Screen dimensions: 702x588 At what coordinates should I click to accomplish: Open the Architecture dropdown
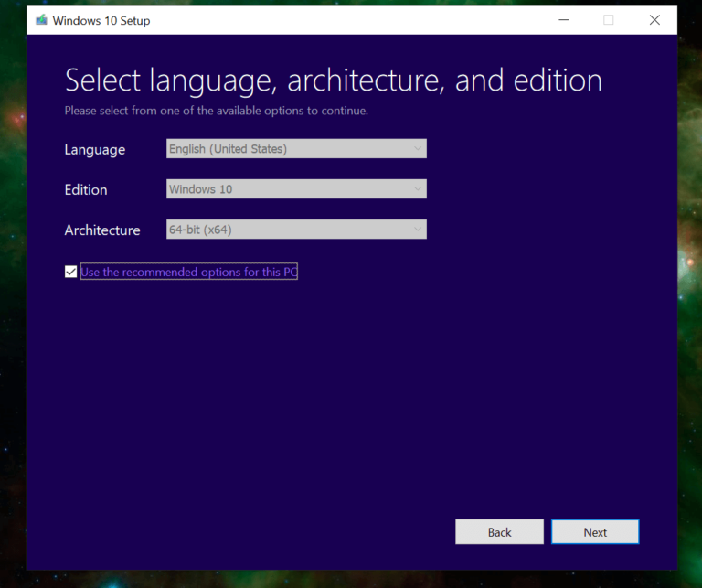[296, 230]
